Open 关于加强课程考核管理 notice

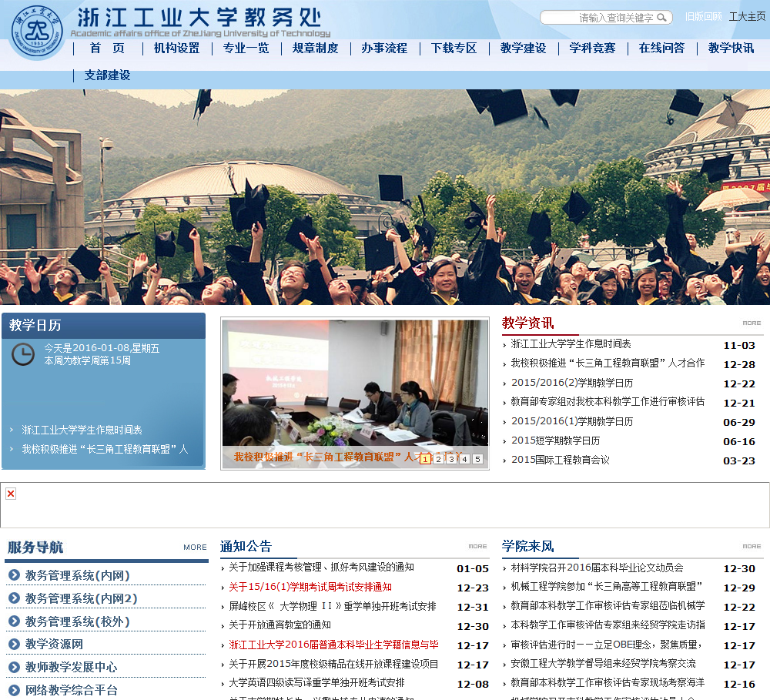pos(321,568)
